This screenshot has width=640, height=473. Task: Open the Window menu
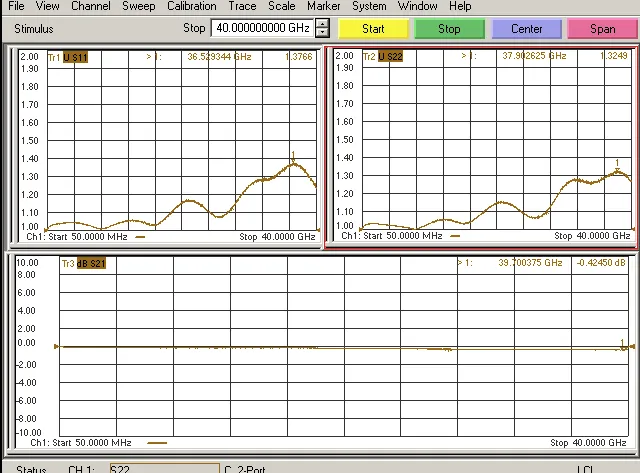point(418,6)
